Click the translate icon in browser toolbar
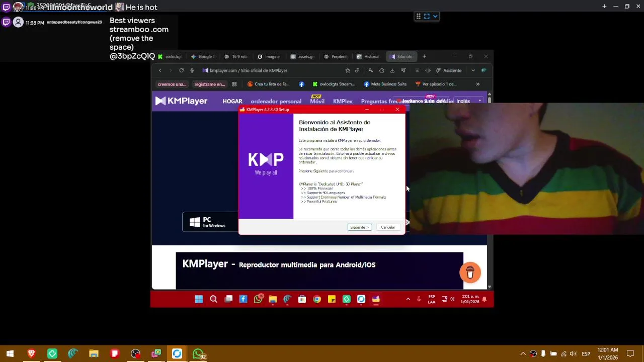644x362 pixels. click(x=371, y=70)
